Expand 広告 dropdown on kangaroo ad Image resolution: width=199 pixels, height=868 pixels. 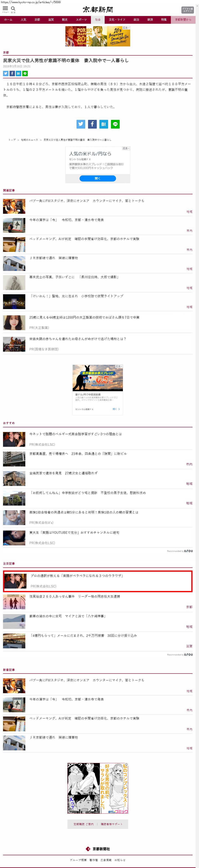pos(119,366)
